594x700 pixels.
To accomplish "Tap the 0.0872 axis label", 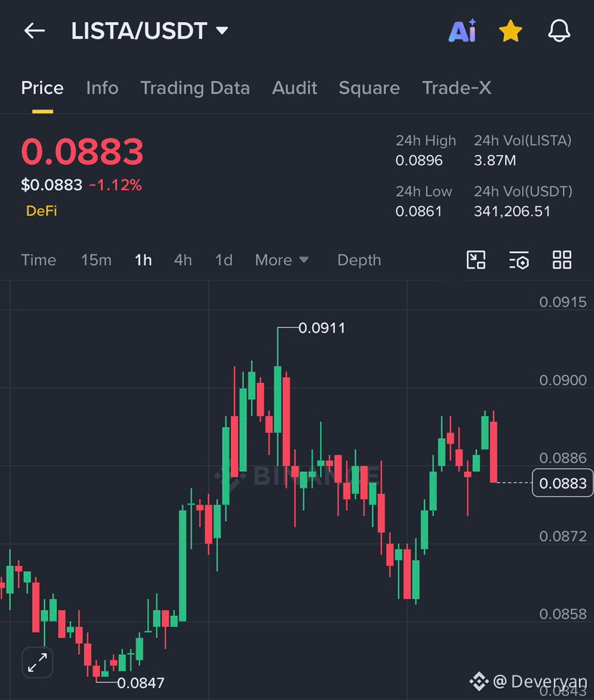I will (562, 536).
